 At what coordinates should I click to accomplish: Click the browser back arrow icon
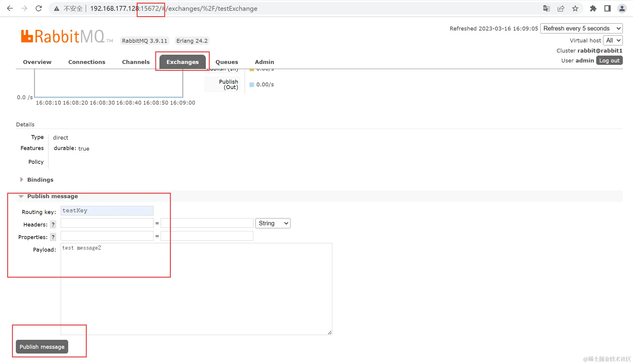tap(10, 8)
